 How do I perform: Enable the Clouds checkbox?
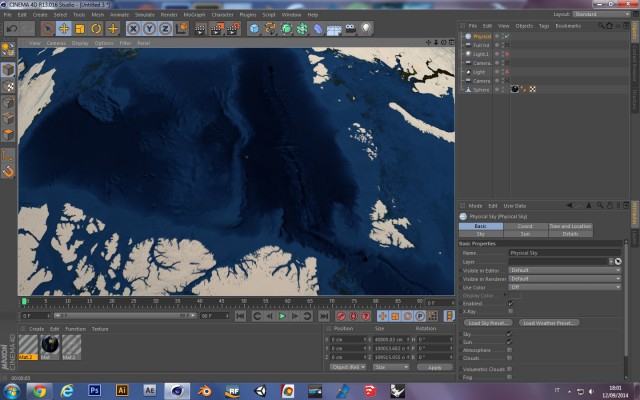509,358
